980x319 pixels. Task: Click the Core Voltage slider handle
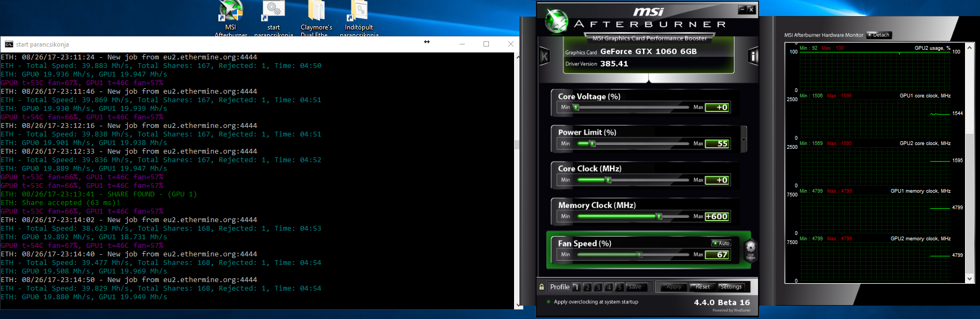coord(576,107)
